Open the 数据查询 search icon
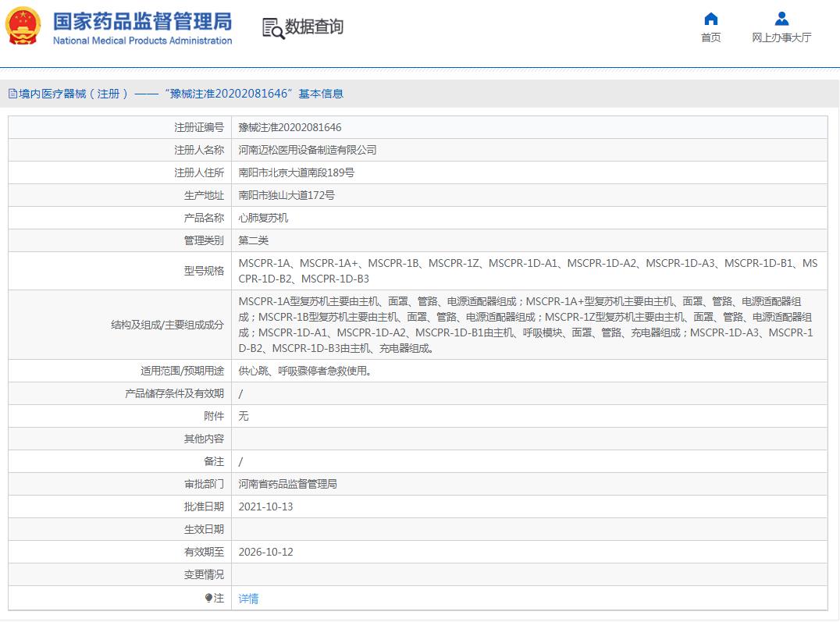The image size is (840, 622). pyautogui.click(x=273, y=28)
